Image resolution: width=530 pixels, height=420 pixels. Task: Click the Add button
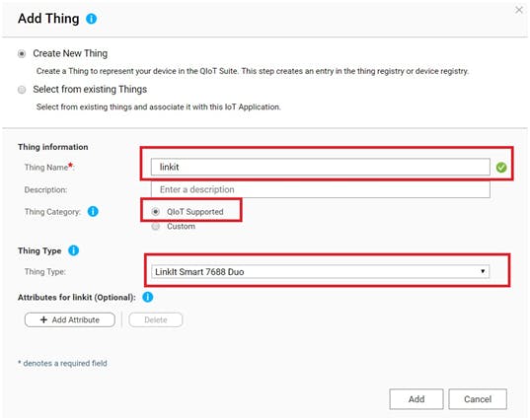point(416,399)
